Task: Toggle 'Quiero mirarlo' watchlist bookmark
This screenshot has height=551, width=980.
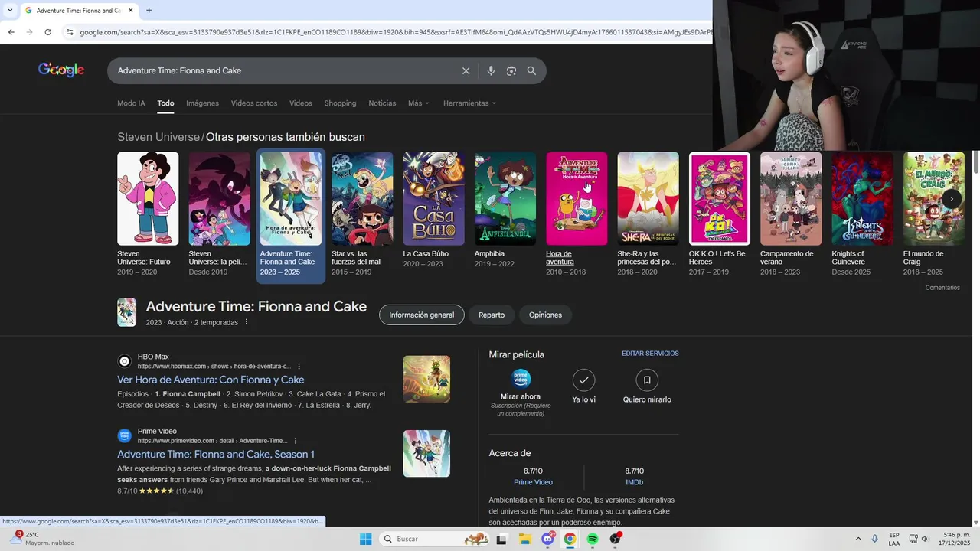Action: (x=647, y=380)
